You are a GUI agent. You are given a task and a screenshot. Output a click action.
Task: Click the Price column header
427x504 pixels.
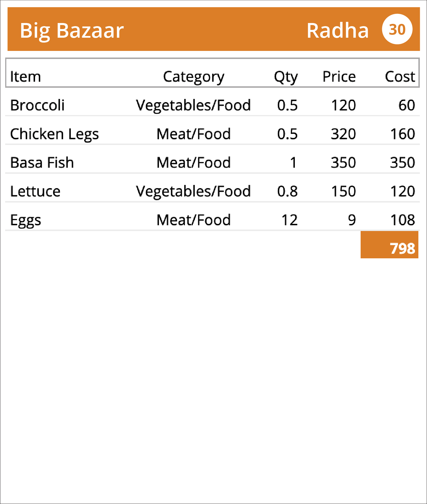pyautogui.click(x=339, y=77)
